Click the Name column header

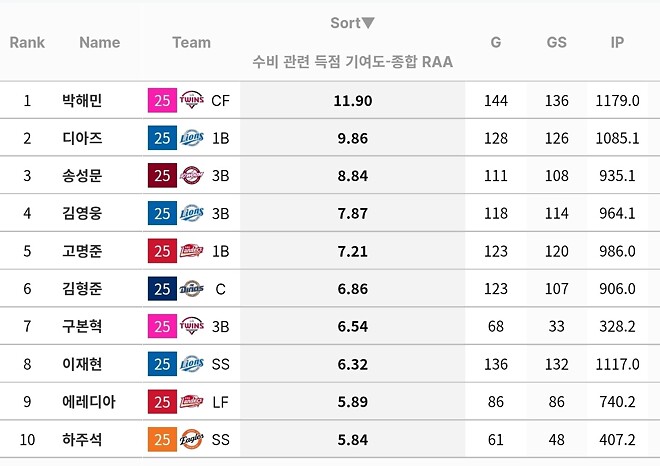[99, 42]
